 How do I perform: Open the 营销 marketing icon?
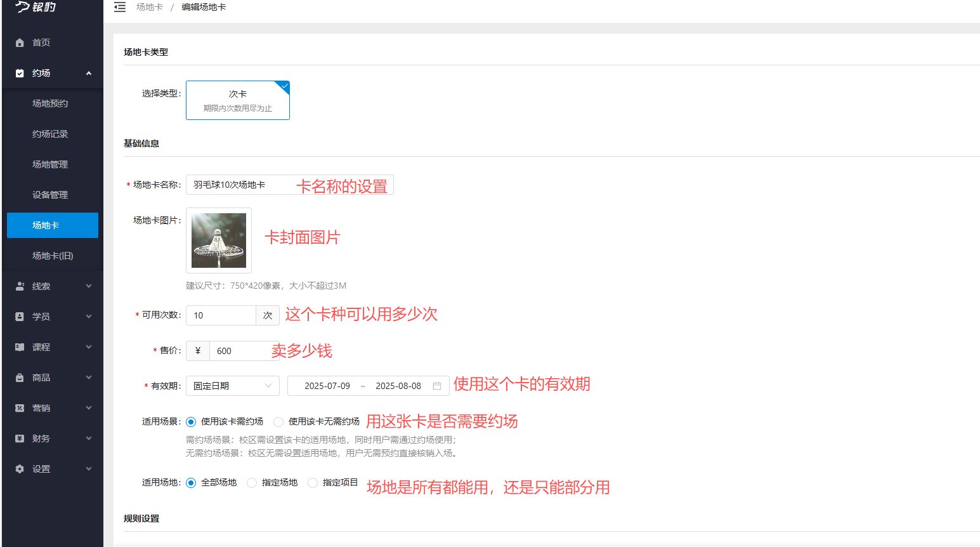tap(19, 407)
